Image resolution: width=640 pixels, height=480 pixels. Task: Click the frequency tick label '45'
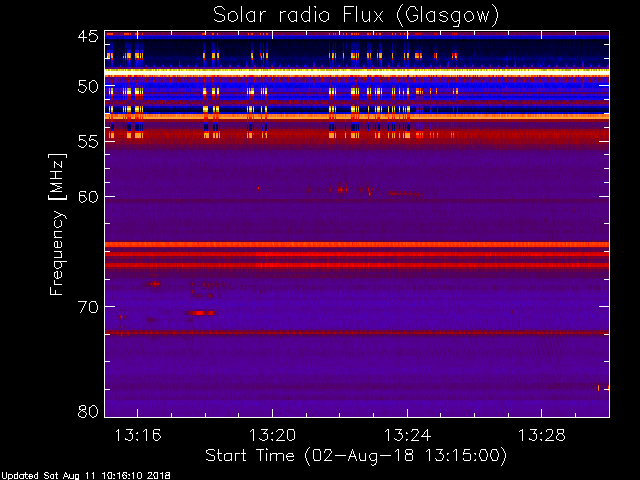tap(88, 36)
